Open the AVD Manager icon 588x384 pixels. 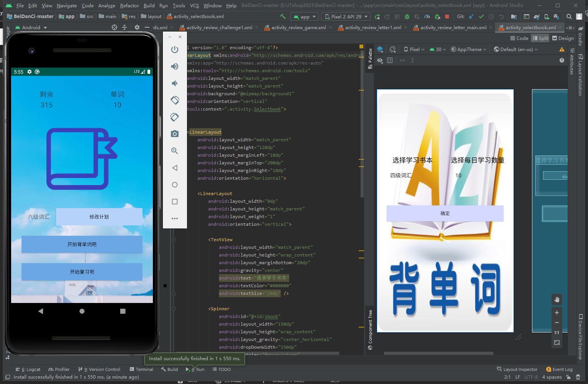pyautogui.click(x=547, y=17)
